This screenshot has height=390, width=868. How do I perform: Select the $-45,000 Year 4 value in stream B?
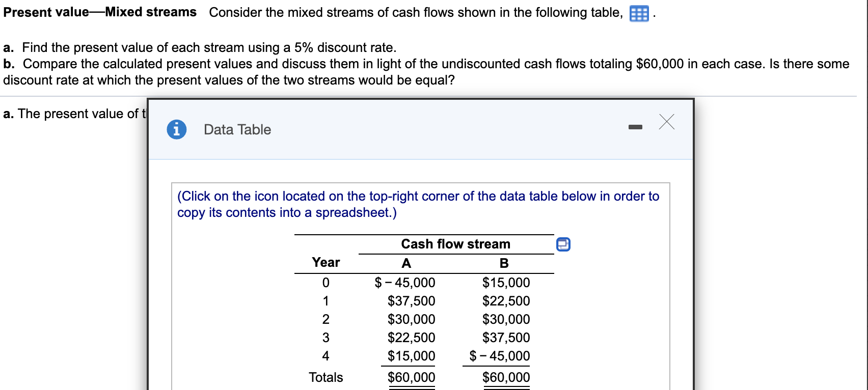(500, 356)
